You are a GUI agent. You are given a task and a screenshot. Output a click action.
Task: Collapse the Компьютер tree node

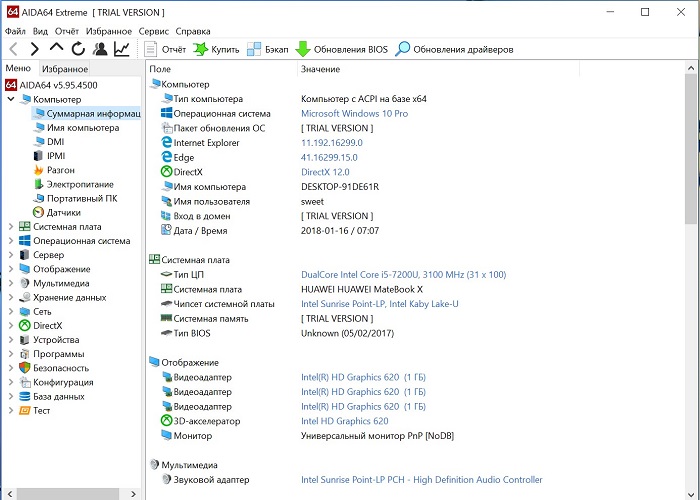(11, 99)
